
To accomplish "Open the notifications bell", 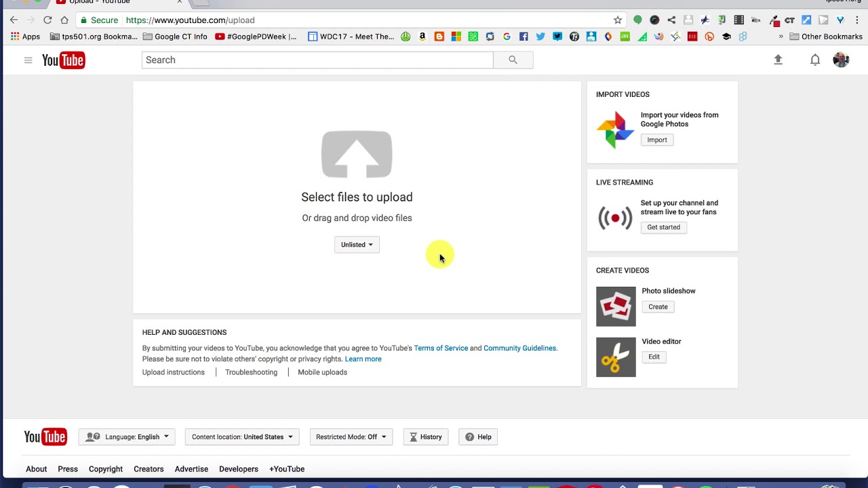I will [815, 60].
